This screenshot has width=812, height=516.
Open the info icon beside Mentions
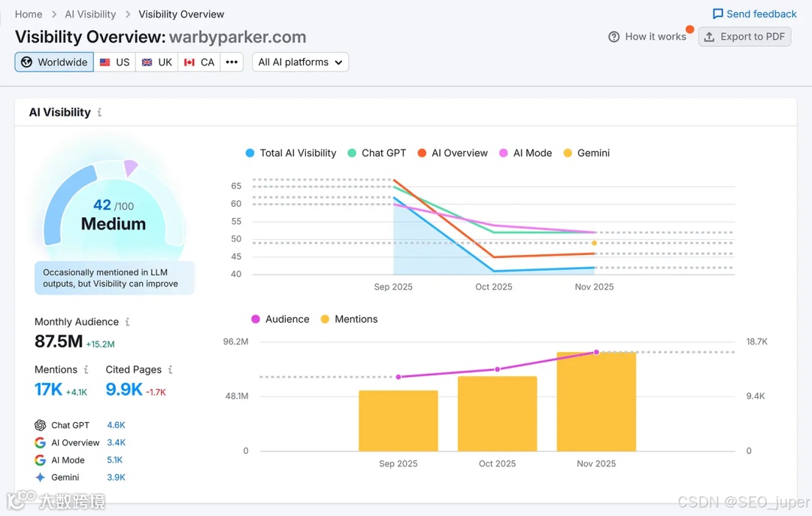point(86,369)
